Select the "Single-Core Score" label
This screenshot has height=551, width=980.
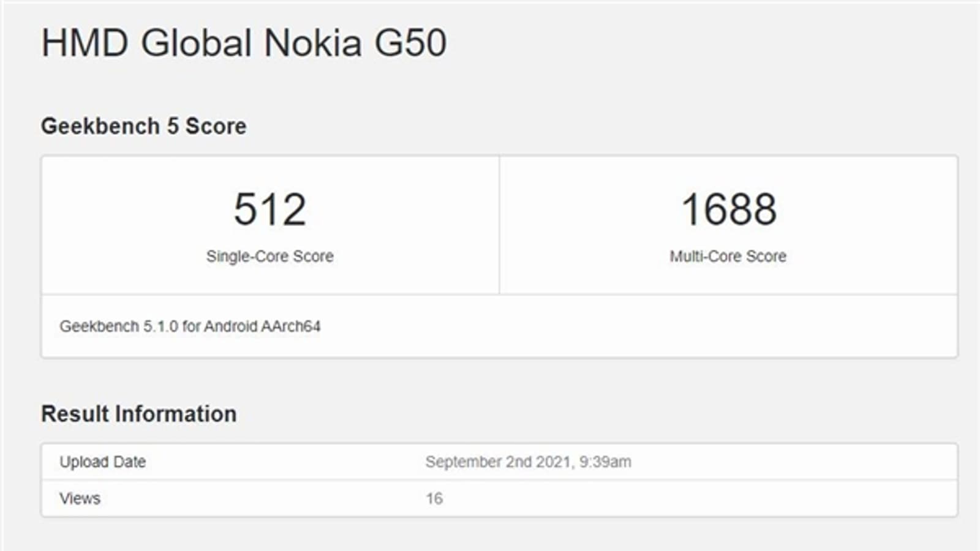(x=269, y=256)
